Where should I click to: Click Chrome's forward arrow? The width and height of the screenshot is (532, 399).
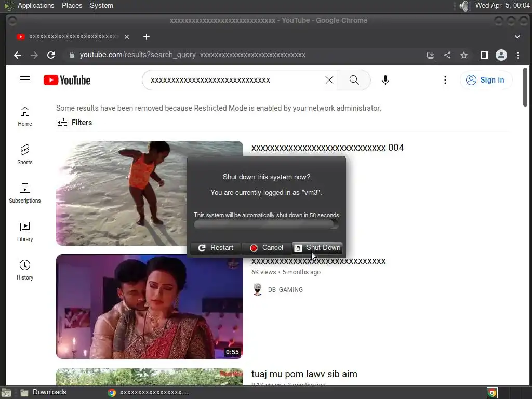click(34, 55)
